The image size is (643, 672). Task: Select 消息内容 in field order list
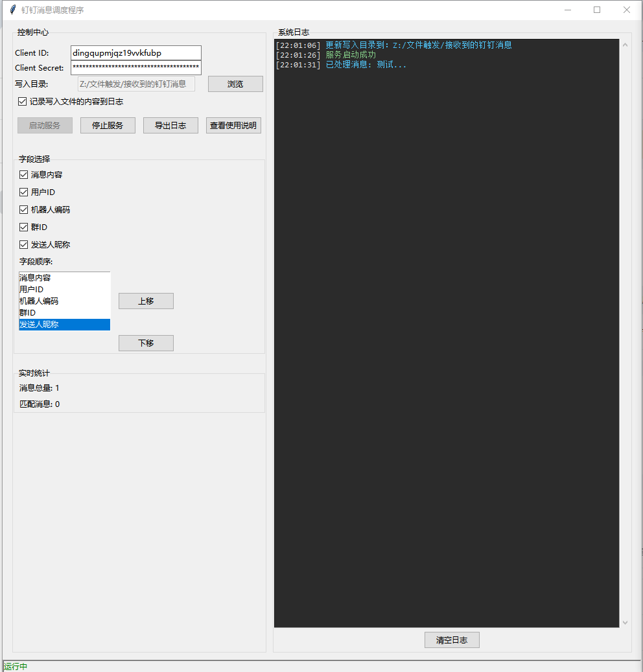click(x=36, y=278)
